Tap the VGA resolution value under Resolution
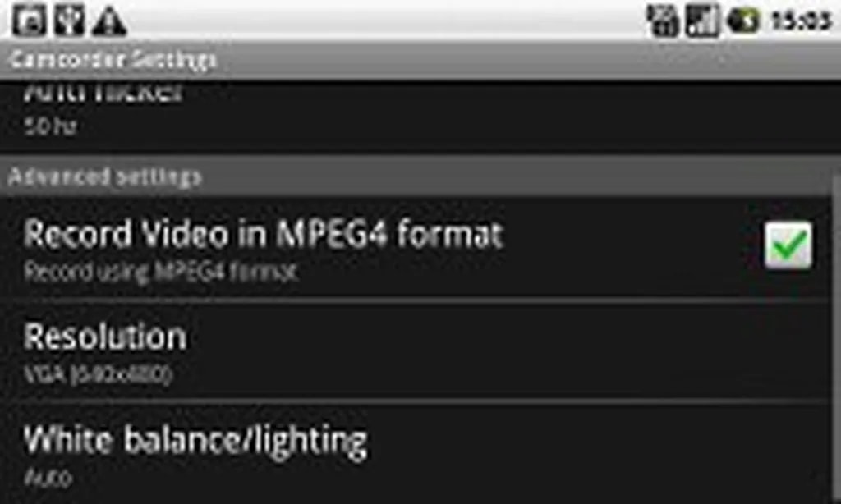Screen dimensions: 841x504 (x=99, y=373)
